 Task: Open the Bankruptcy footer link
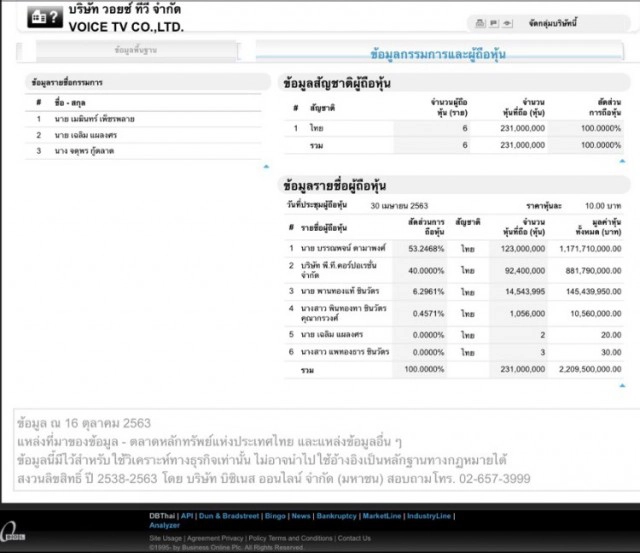[336, 516]
